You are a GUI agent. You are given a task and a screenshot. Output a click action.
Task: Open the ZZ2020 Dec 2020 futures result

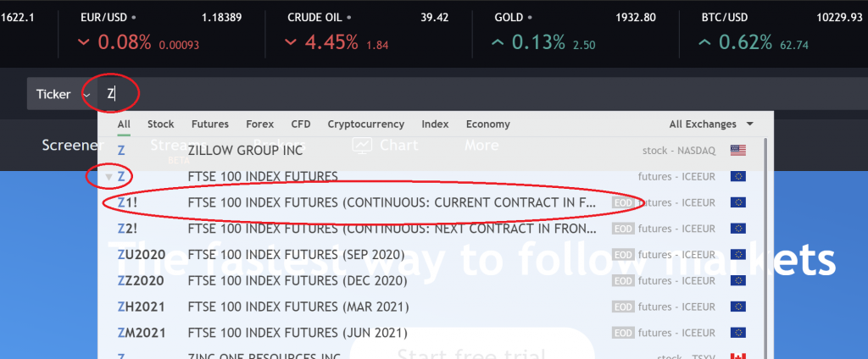click(x=431, y=280)
